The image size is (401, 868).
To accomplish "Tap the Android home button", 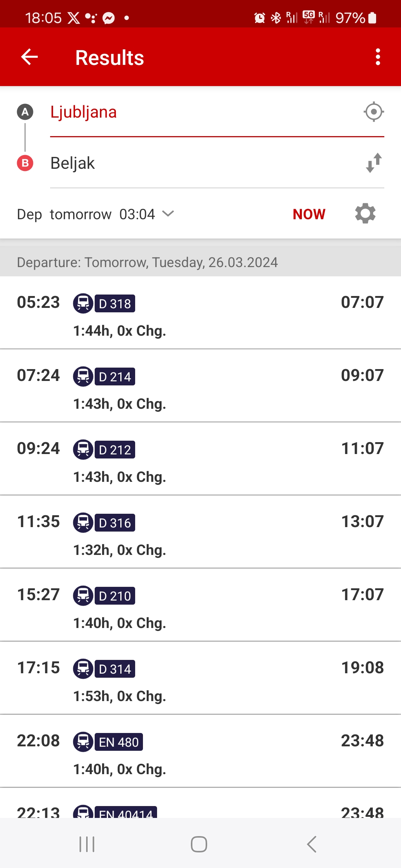I will [199, 844].
